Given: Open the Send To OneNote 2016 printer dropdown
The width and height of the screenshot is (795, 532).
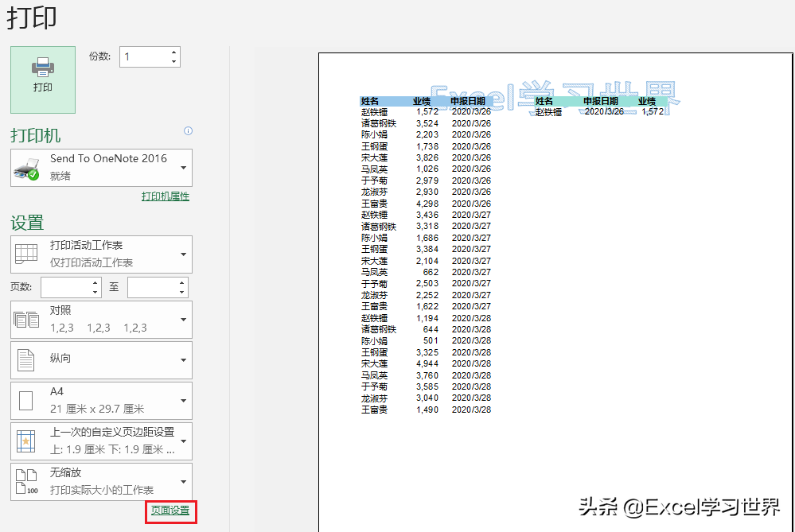Looking at the screenshot, I should coord(101,168).
